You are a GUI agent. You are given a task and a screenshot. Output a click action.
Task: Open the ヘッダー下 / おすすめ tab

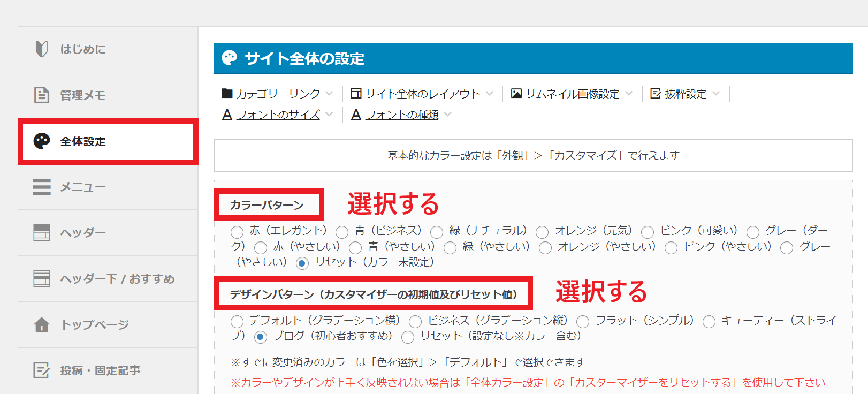(x=108, y=279)
